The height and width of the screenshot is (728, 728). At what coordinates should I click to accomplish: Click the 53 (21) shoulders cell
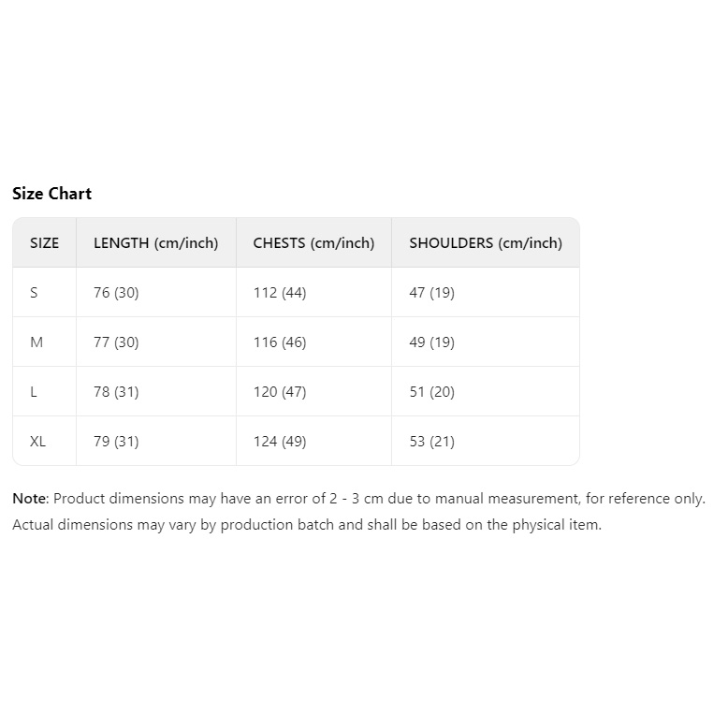pyautogui.click(x=431, y=442)
